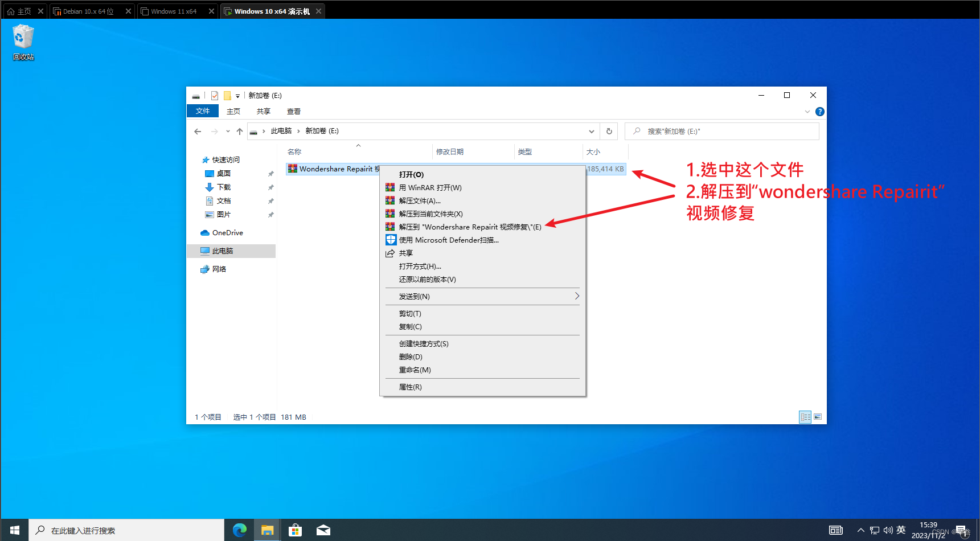Choose 重命名(M) from context menu
The height and width of the screenshot is (541, 980).
click(x=482, y=370)
